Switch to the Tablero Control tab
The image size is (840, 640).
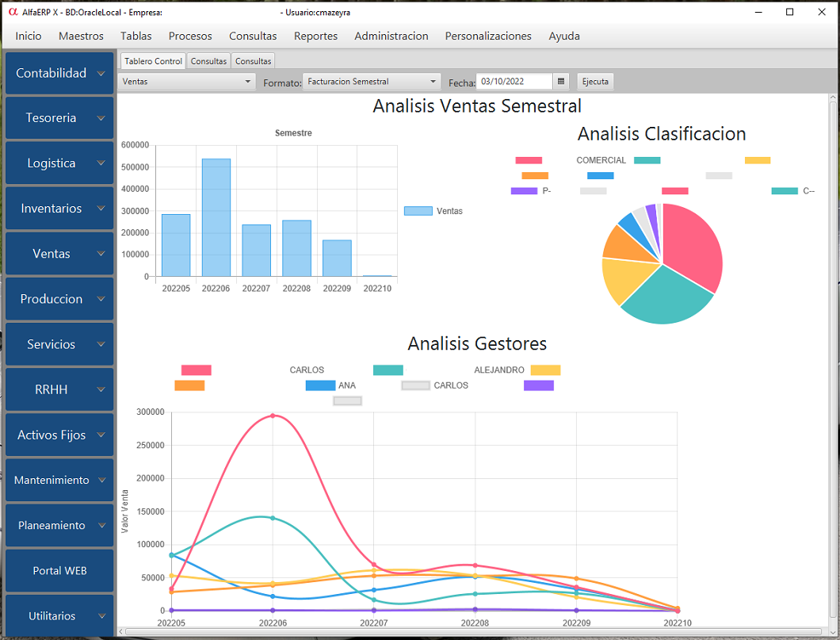[x=153, y=61]
